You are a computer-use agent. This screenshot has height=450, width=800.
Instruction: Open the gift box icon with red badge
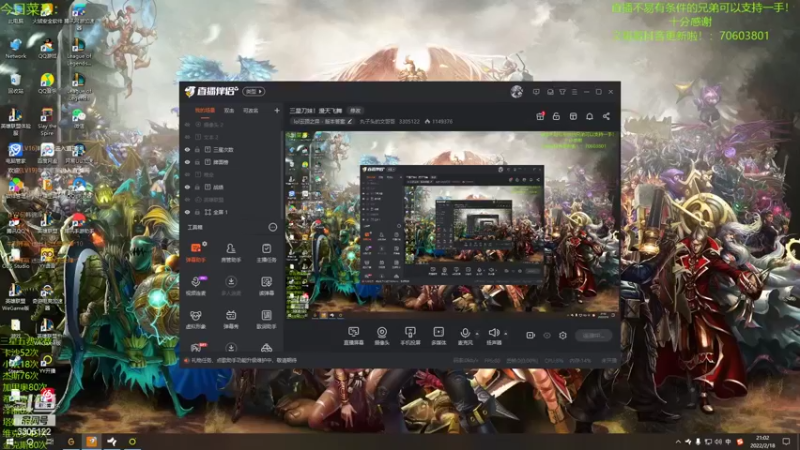coord(540,116)
